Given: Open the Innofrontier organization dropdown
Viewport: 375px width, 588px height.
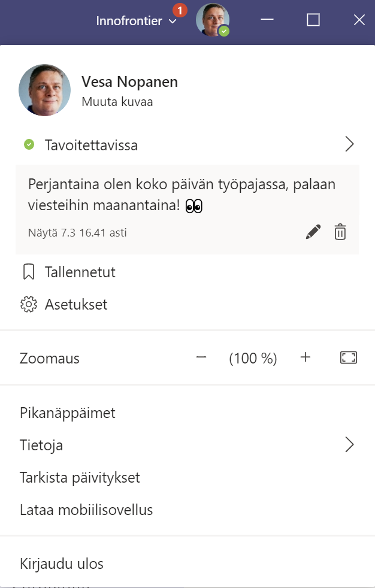Looking at the screenshot, I should point(137,21).
